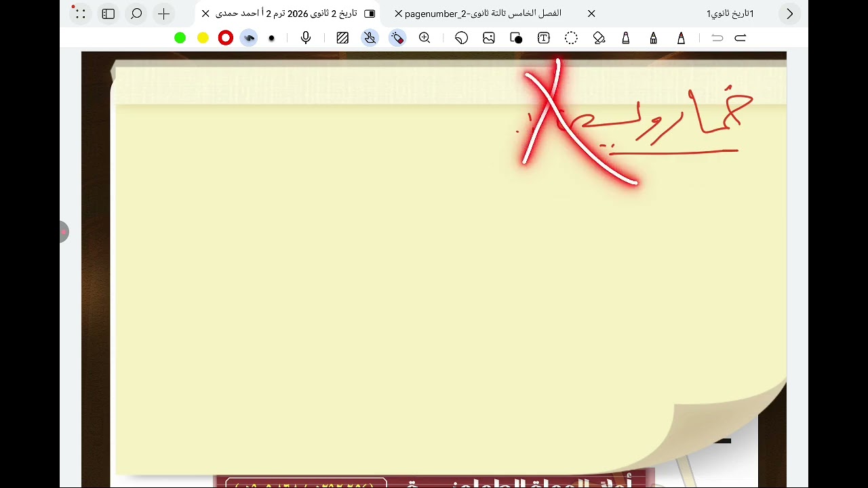This screenshot has width=868, height=488.
Task: Select the yellow color swatch
Action: coord(203,38)
